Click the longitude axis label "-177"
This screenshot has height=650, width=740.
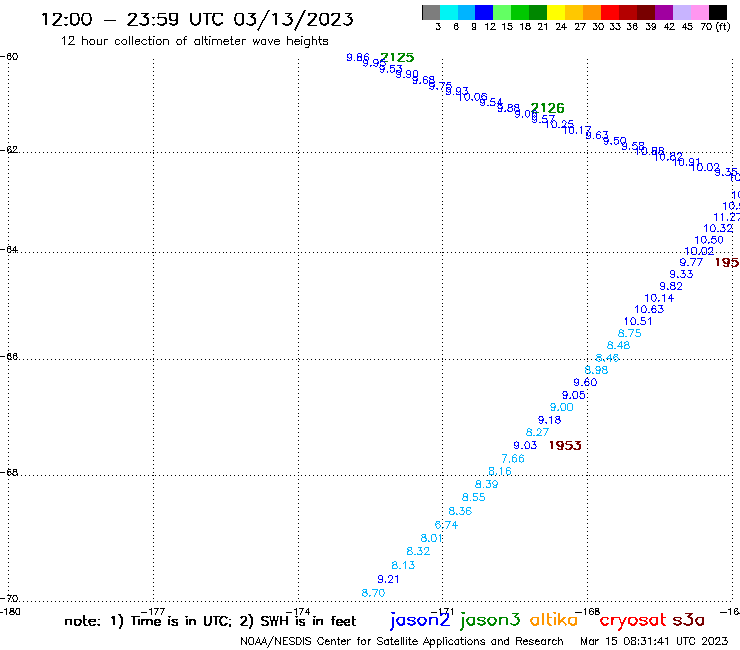[x=153, y=612]
